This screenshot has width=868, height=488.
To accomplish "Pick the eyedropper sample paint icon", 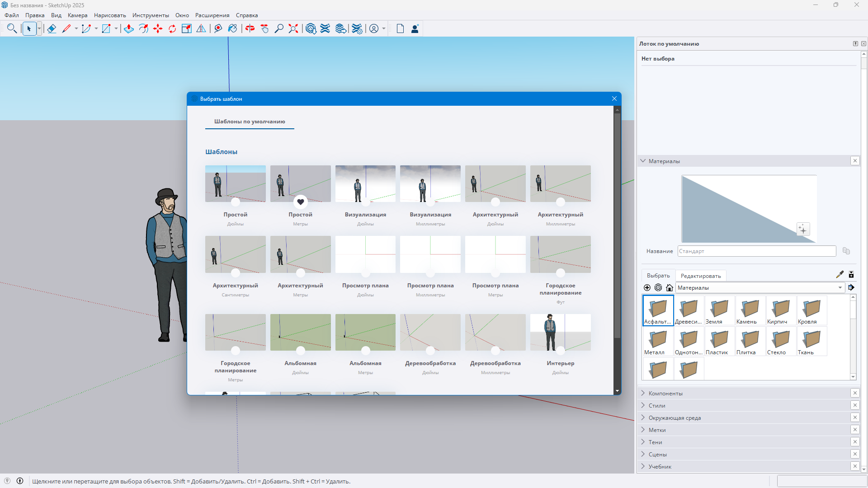I will 840,275.
